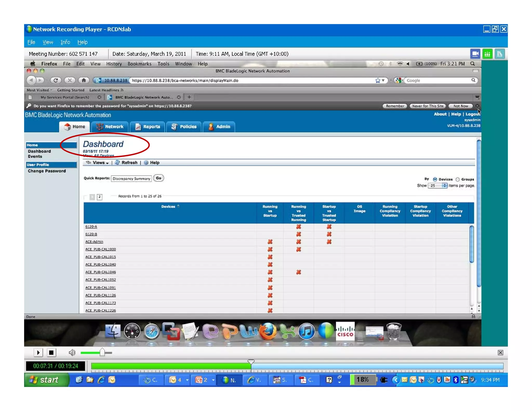Expand the Views dropdown menu
The image size is (532, 411).
click(x=98, y=163)
